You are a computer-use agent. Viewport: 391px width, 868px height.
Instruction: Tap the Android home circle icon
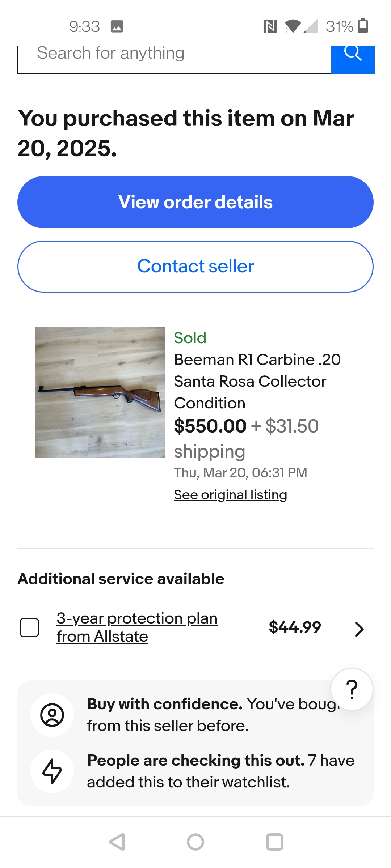[195, 842]
